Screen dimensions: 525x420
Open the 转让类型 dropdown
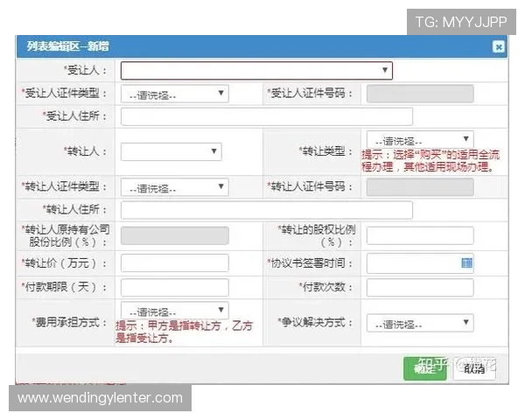tap(420, 140)
